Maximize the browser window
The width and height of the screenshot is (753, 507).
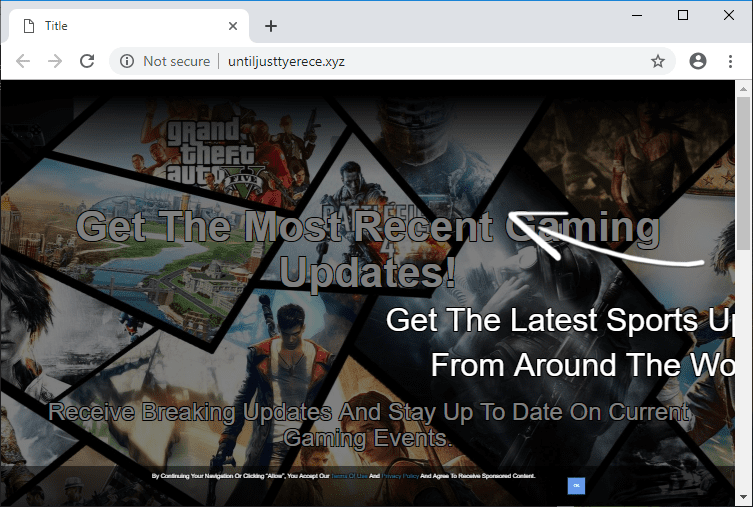(x=683, y=14)
